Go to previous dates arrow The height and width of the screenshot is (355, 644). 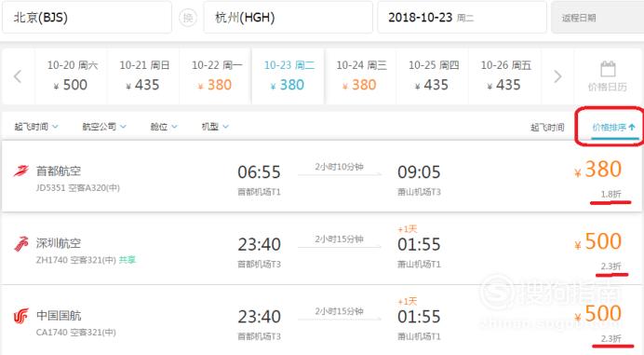18,76
